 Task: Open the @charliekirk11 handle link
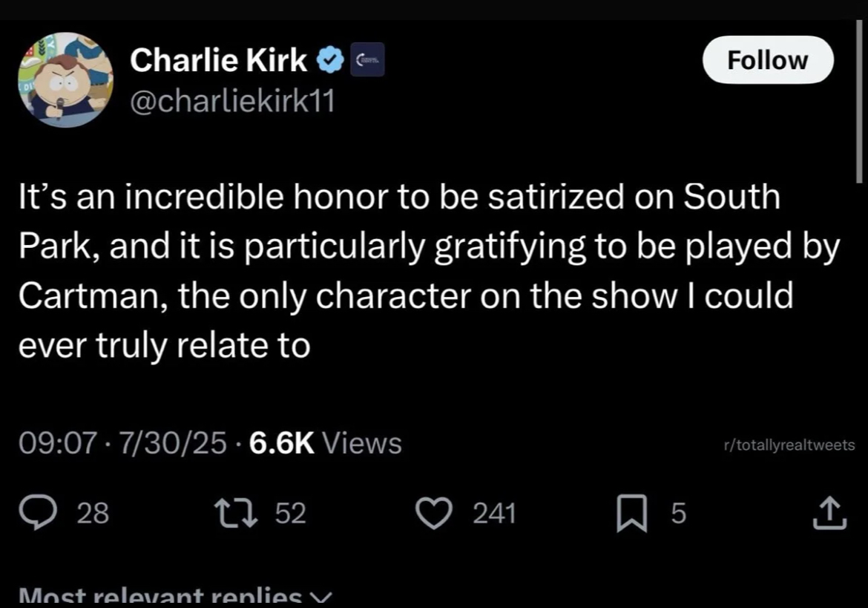pos(232,101)
